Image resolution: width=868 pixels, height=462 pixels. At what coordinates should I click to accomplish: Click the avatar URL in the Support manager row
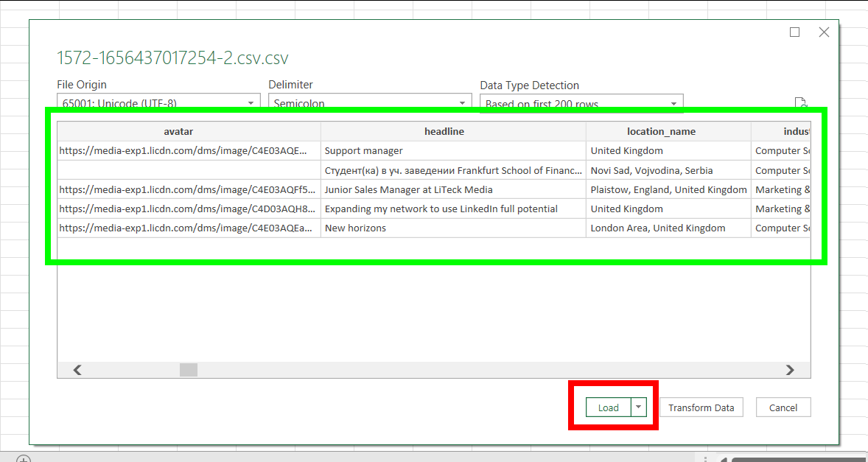(189, 150)
